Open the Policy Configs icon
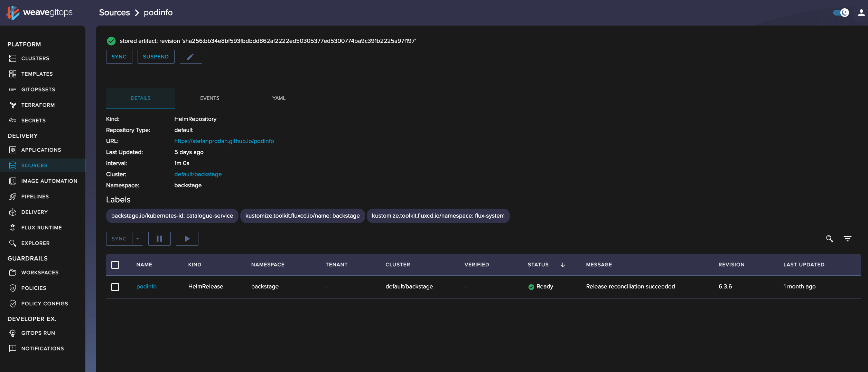The image size is (868, 372). point(13,304)
